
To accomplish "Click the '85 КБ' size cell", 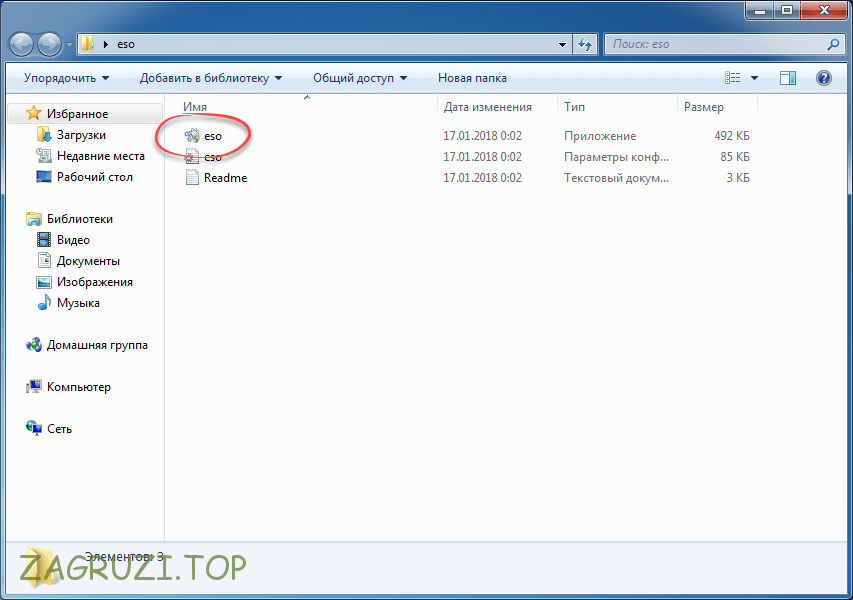I will (x=734, y=157).
